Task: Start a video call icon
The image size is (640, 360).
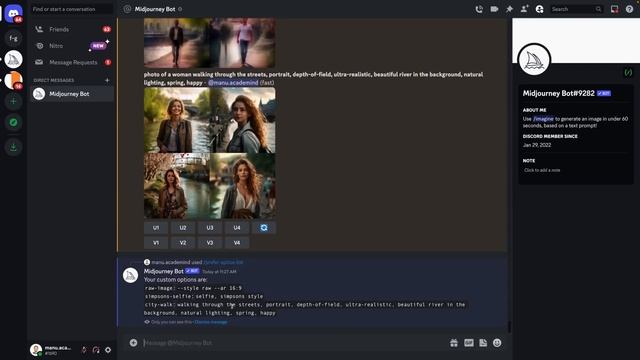Action: pyautogui.click(x=494, y=9)
